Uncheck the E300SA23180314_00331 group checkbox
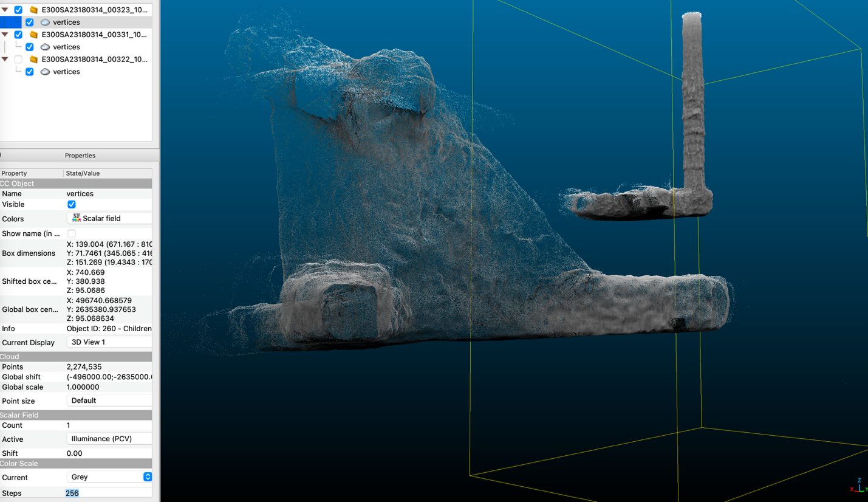 [x=18, y=35]
